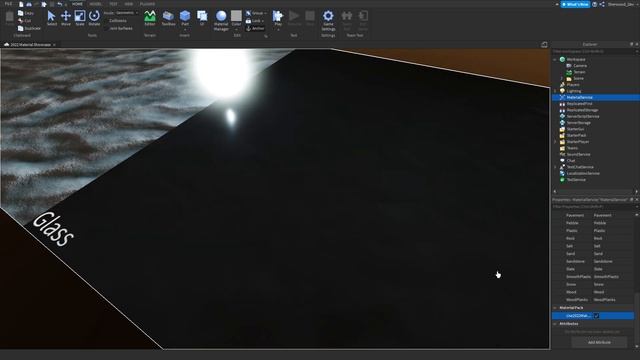Expand the Lighting node
This screenshot has height=360, width=640.
pyautogui.click(x=555, y=91)
